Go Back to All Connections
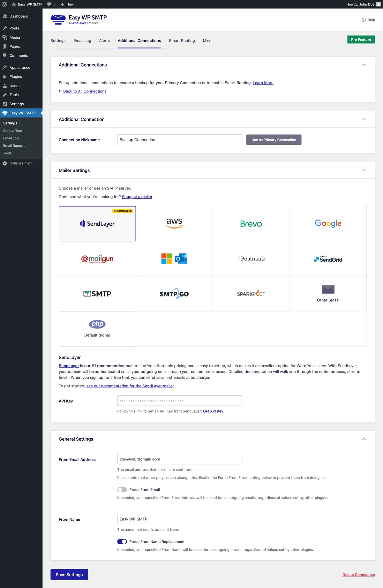 pyautogui.click(x=83, y=91)
